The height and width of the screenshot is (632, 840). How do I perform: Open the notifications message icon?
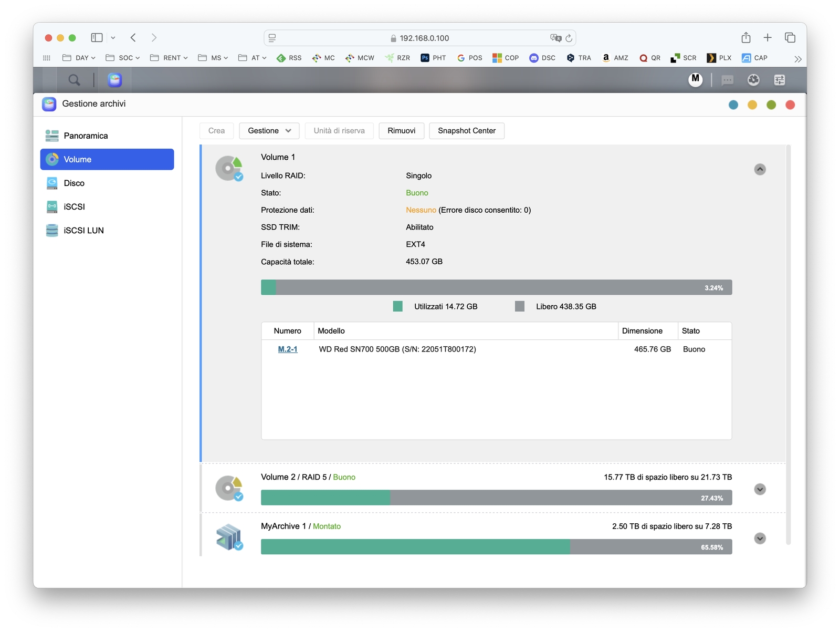(727, 80)
